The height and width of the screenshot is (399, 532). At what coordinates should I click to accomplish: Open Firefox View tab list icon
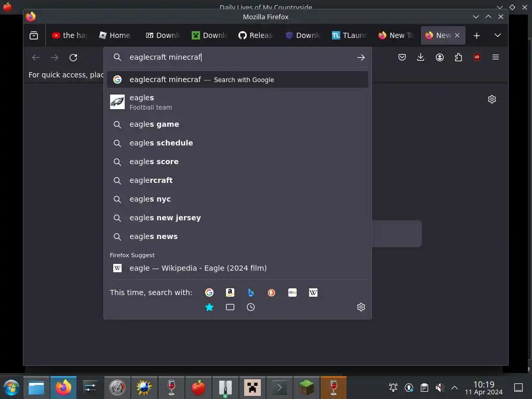coord(34,35)
